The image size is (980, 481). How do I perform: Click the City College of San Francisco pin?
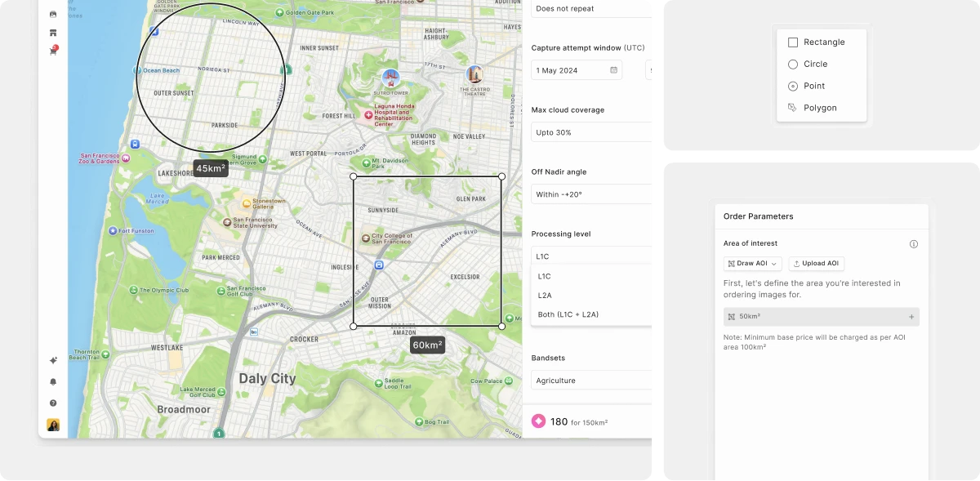(x=366, y=238)
